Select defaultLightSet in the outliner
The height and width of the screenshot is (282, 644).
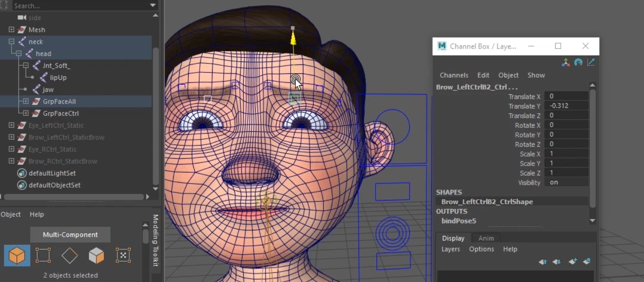tap(52, 173)
